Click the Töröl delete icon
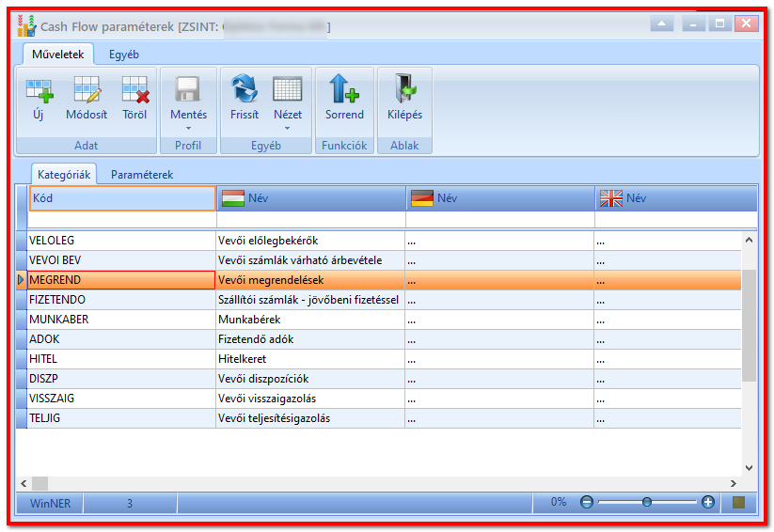The width and height of the screenshot is (774, 532). [x=134, y=90]
